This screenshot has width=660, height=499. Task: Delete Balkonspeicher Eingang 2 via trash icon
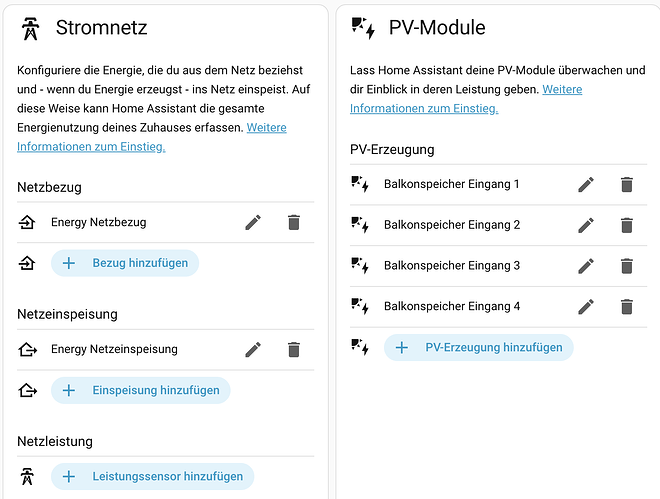[627, 226]
